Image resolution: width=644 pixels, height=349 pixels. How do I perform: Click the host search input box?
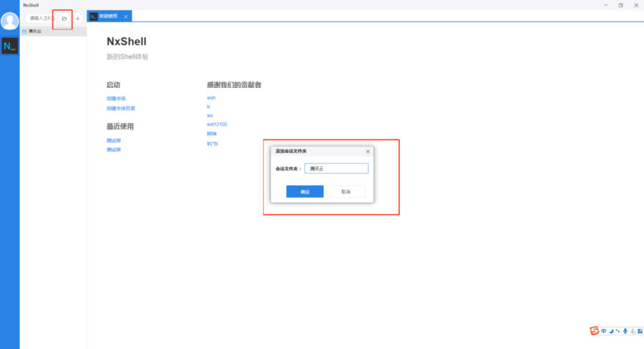[41, 19]
